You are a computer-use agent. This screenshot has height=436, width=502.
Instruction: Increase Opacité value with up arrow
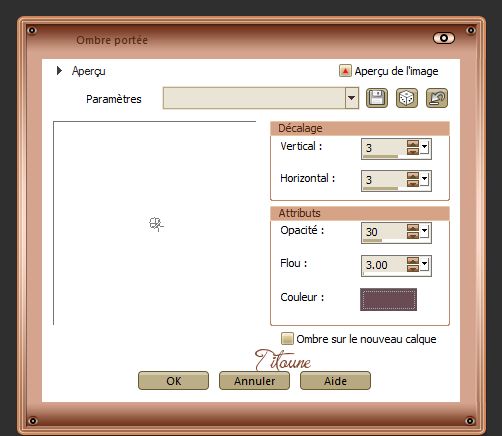click(413, 228)
